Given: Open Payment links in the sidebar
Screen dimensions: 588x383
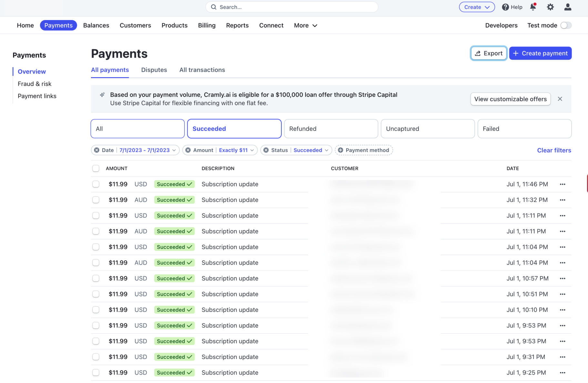Looking at the screenshot, I should coord(37,96).
